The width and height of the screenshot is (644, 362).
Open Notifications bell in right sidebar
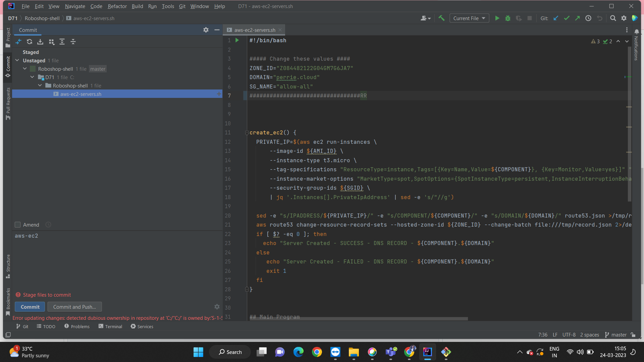(x=636, y=32)
